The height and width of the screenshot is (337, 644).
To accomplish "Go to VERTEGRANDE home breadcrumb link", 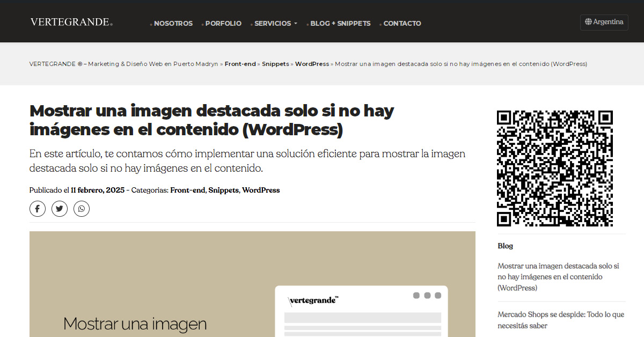I will coord(123,64).
